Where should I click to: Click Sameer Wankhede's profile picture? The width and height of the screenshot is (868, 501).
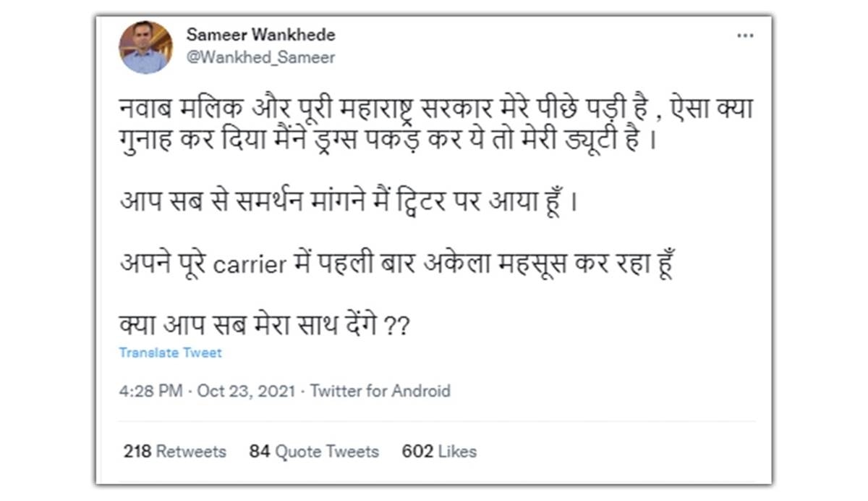[145, 47]
